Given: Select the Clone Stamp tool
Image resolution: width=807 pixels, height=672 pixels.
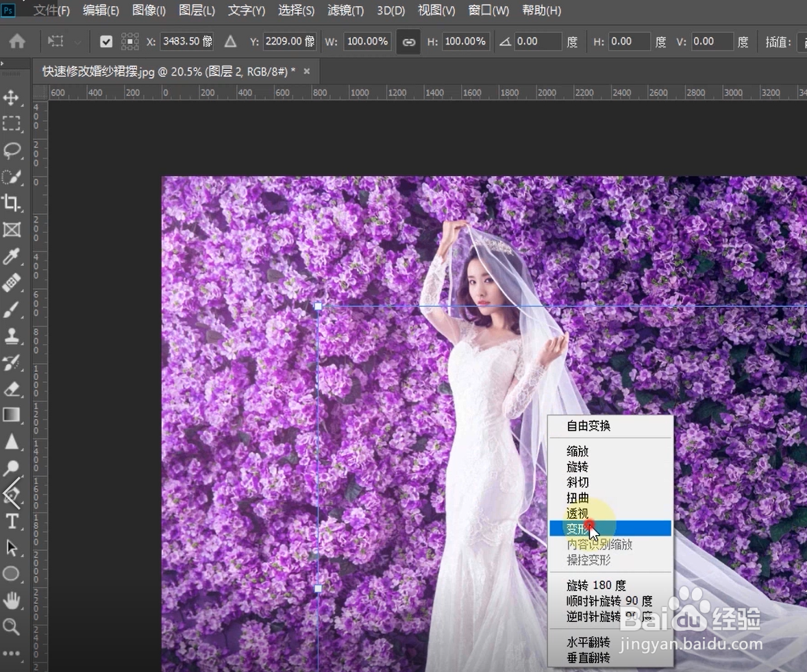Looking at the screenshot, I should click(x=11, y=336).
